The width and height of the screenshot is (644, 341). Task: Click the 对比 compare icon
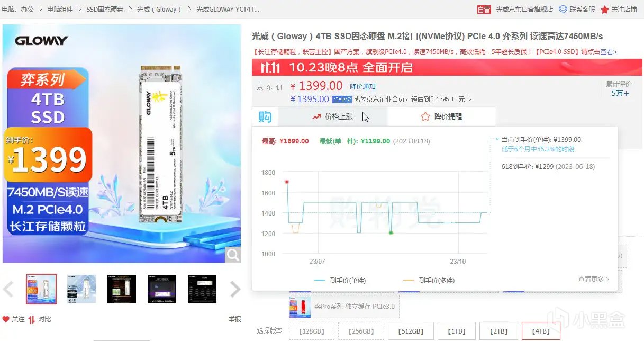pyautogui.click(x=32, y=319)
